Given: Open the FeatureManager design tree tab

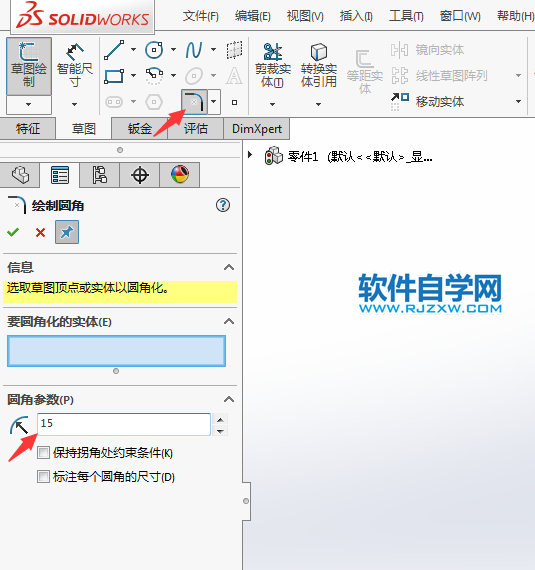Looking at the screenshot, I should point(20,175).
